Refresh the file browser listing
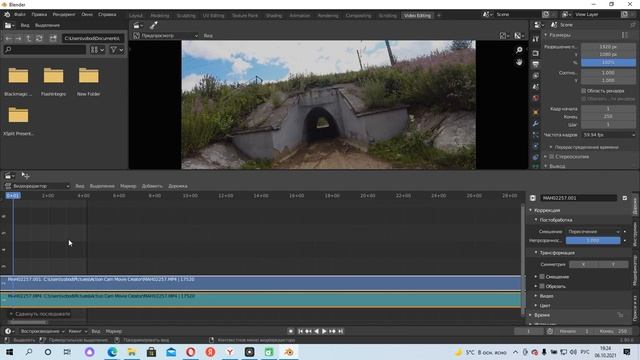 39,38
